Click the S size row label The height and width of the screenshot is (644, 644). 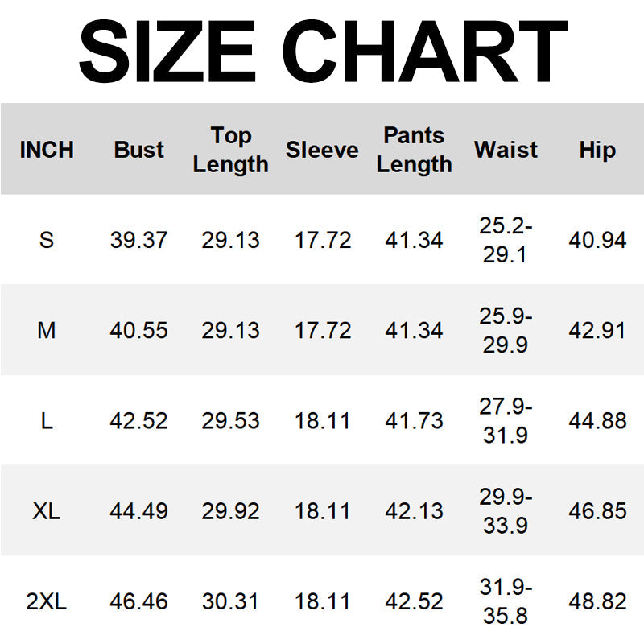[x=47, y=240]
